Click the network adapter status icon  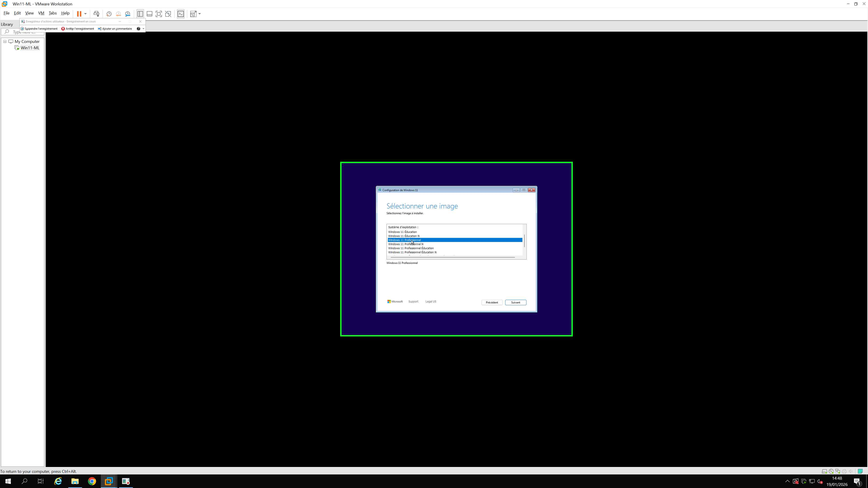tap(837, 471)
